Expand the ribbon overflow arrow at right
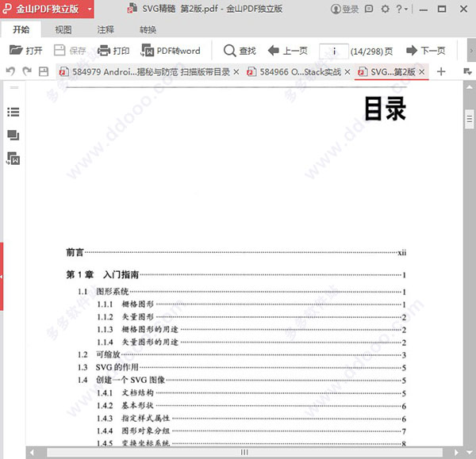 click(x=471, y=51)
